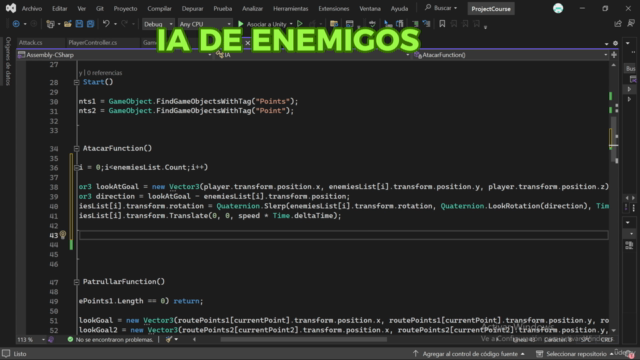Open the Herramientas menu
The image size is (640, 360).
(291, 9)
